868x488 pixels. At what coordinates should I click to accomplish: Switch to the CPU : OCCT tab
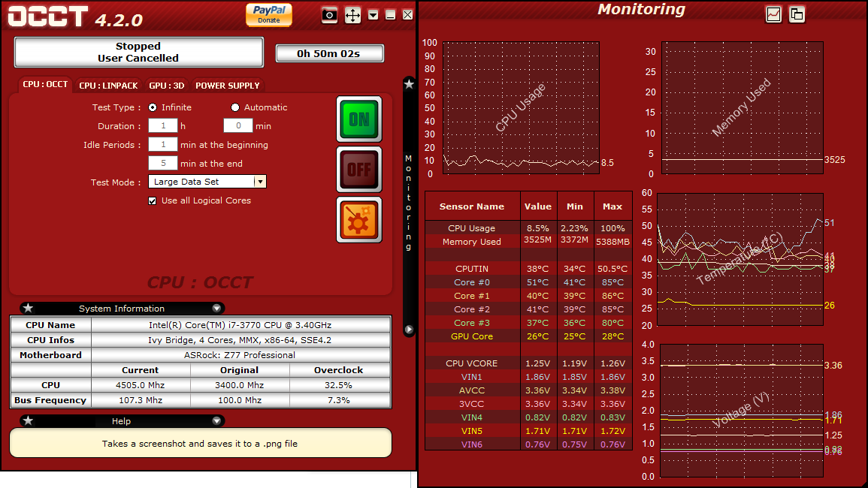(x=45, y=85)
